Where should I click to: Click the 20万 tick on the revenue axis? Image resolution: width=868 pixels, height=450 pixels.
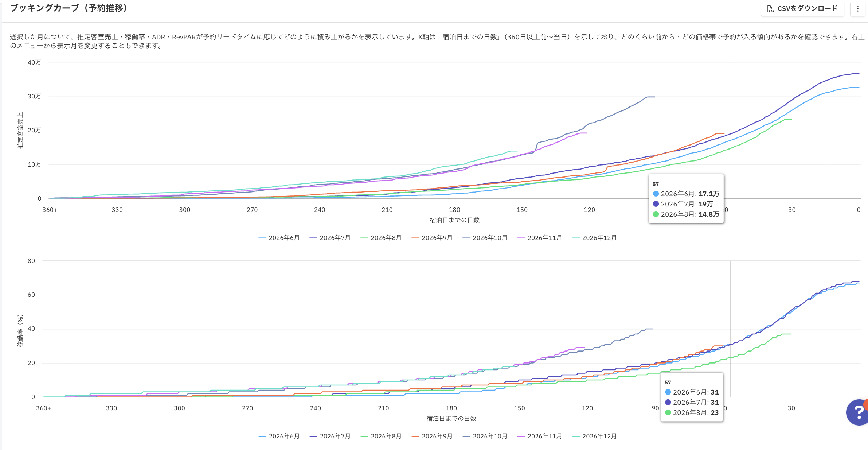[x=34, y=130]
